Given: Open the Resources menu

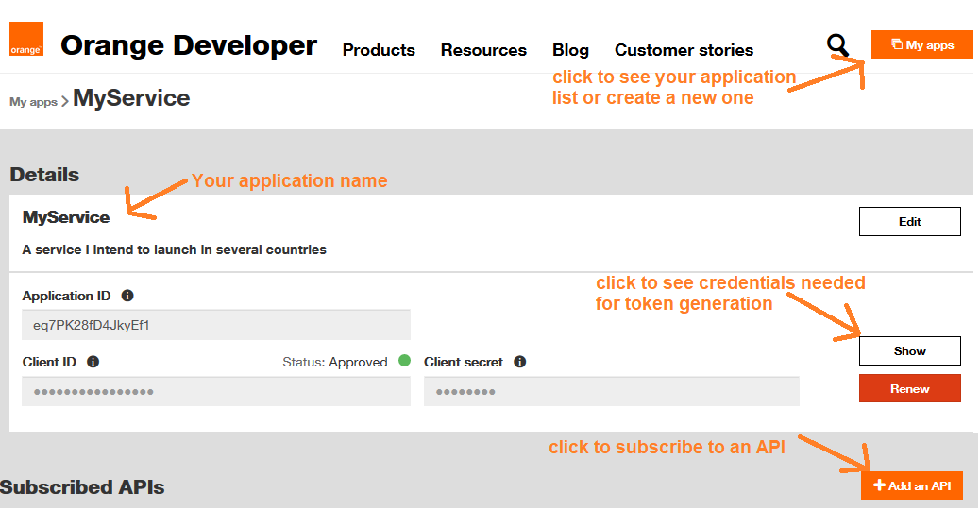Looking at the screenshot, I should [x=483, y=50].
